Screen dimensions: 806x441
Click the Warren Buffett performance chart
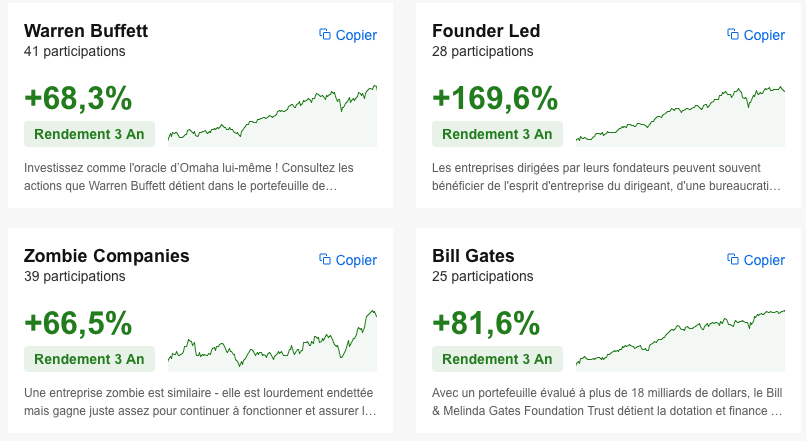[x=273, y=118]
